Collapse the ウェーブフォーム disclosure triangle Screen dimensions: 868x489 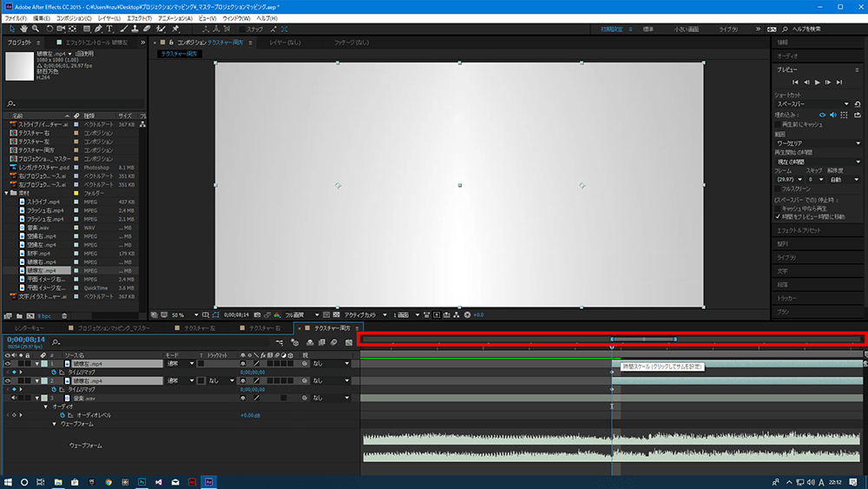pyautogui.click(x=55, y=424)
